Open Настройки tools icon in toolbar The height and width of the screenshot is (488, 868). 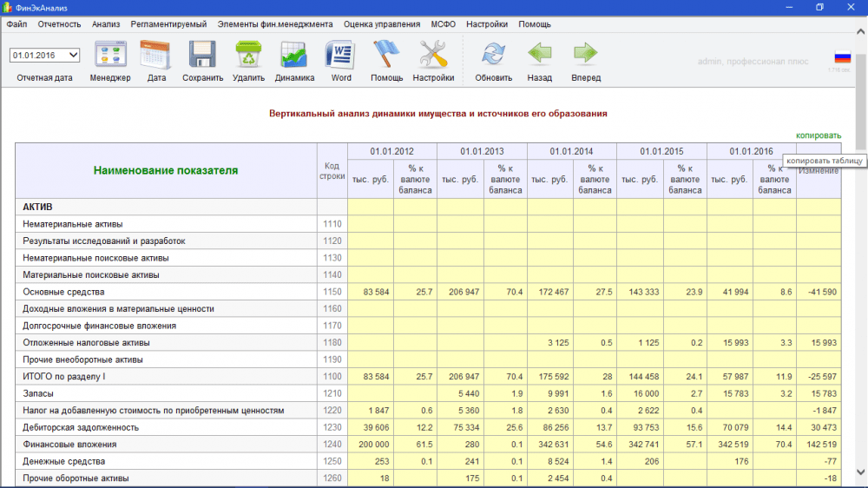click(433, 56)
